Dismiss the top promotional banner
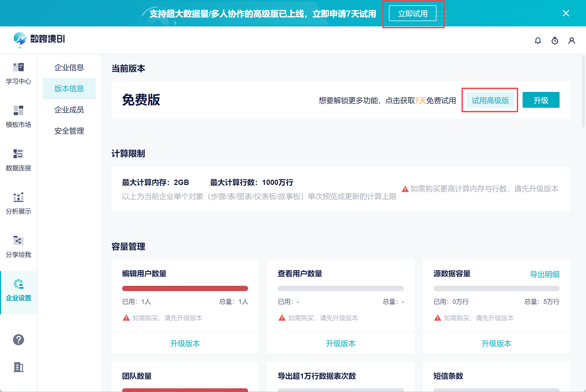The width and height of the screenshot is (586, 392). pyautogui.click(x=566, y=13)
